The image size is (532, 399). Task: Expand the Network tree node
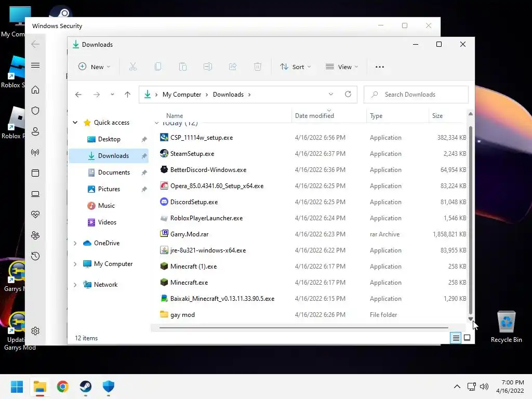[75, 285]
